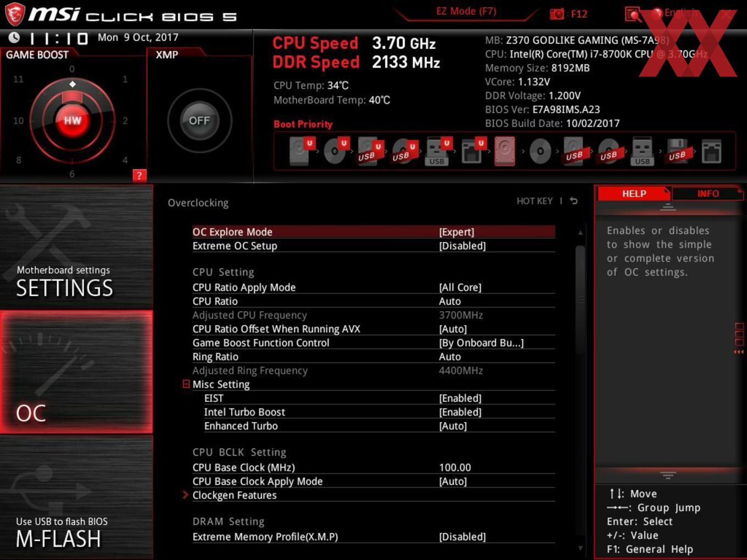Screen dimensions: 747x560
Task: Click the settings list scroll down arrow
Action: click(x=581, y=548)
